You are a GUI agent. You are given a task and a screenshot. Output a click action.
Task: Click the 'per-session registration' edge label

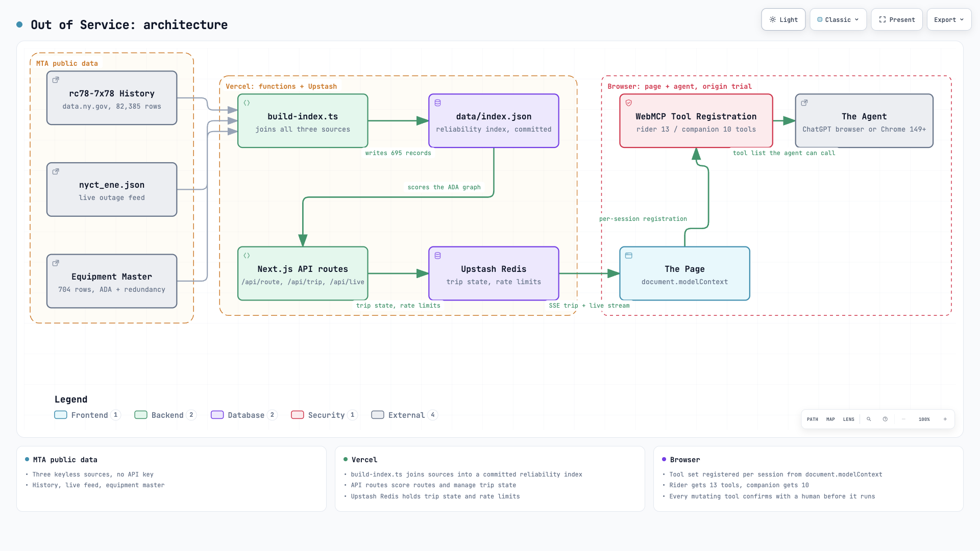coord(643,219)
